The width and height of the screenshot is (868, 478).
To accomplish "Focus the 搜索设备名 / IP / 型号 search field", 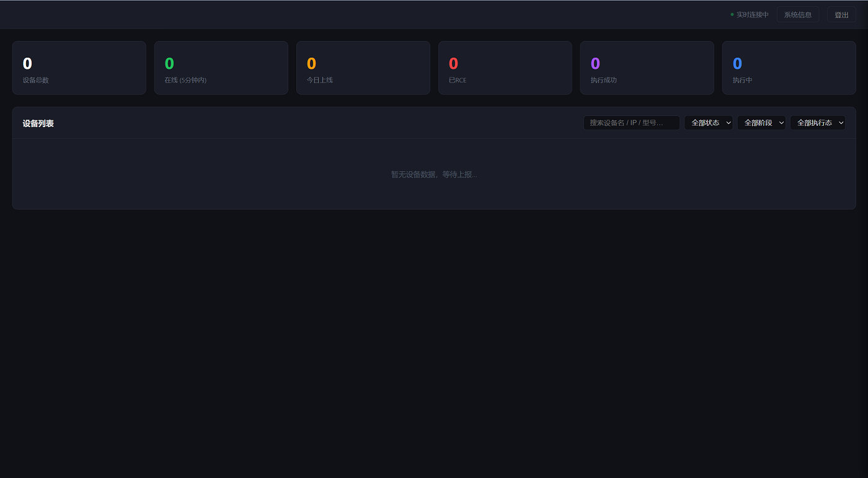I will [632, 123].
